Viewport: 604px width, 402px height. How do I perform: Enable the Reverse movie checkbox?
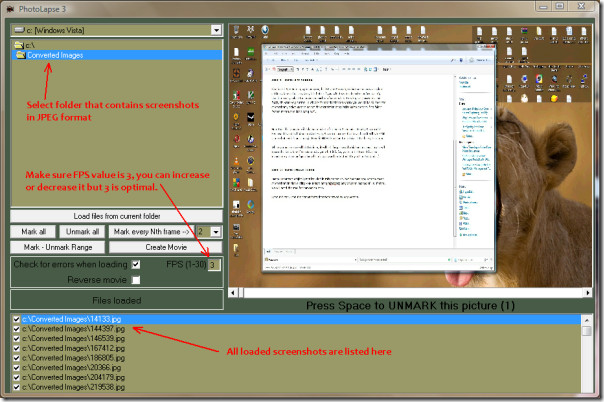[136, 280]
